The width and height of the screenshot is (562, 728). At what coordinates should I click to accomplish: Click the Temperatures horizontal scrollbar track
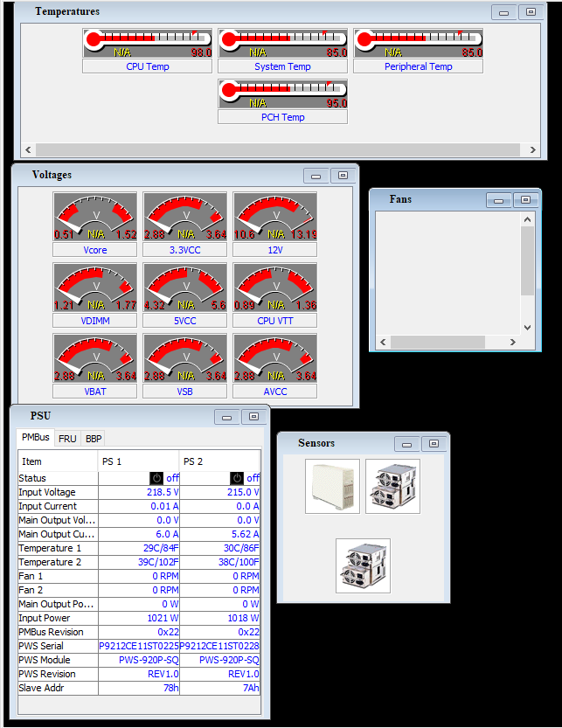(278, 149)
